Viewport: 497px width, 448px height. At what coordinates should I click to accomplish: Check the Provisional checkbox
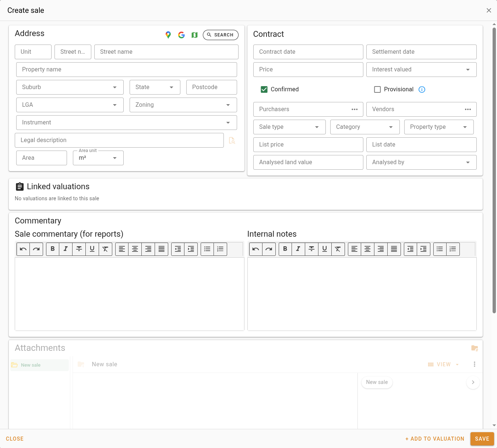tap(377, 89)
